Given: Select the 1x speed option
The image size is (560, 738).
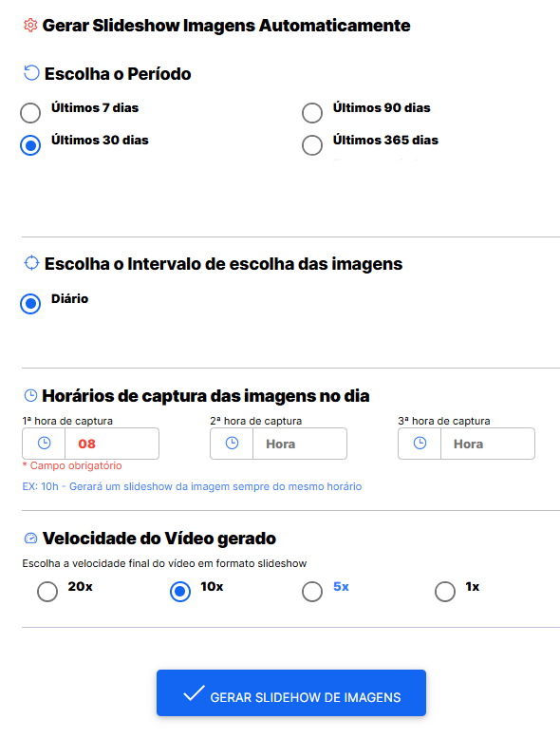Looking at the screenshot, I should (445, 592).
